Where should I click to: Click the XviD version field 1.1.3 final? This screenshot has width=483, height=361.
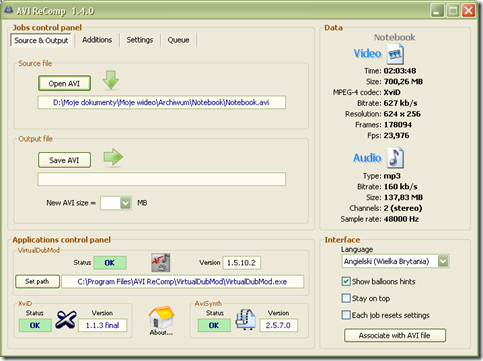pyautogui.click(x=103, y=325)
